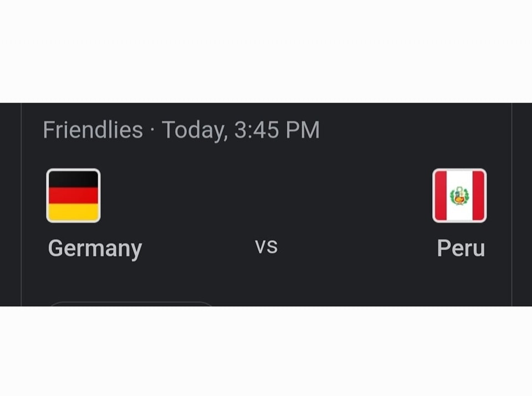Open the Germany team name link
The width and height of the screenshot is (532, 396).
coord(95,248)
